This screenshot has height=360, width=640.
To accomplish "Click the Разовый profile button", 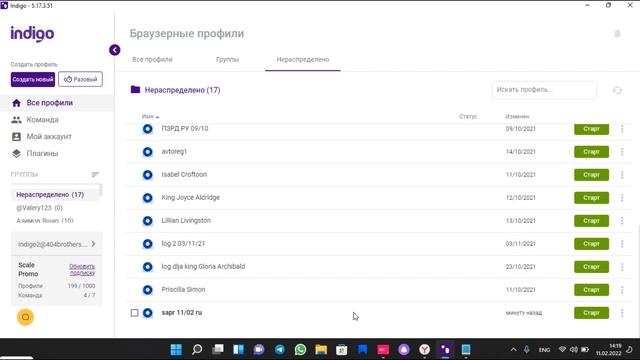I will point(80,79).
